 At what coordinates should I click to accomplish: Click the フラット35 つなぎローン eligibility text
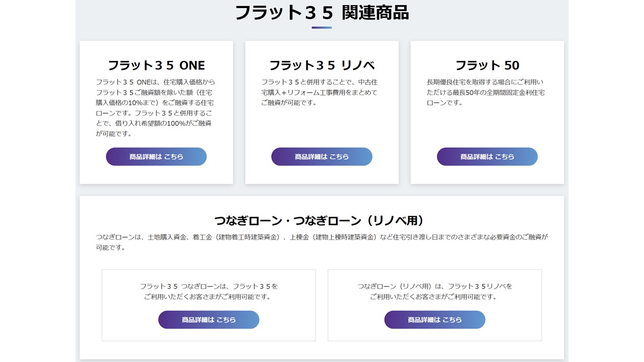click(x=208, y=291)
